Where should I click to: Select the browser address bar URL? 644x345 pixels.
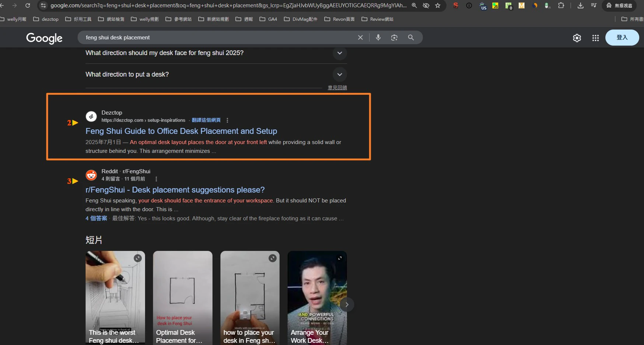coord(228,6)
